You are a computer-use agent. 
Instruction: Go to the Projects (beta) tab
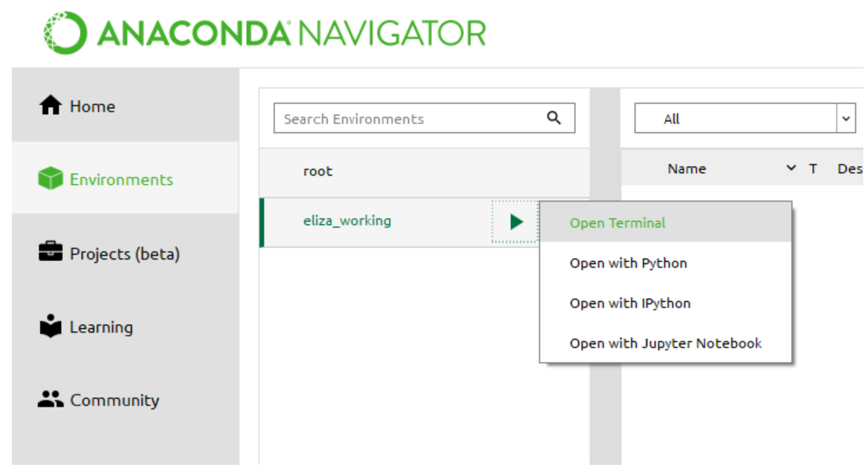[124, 253]
